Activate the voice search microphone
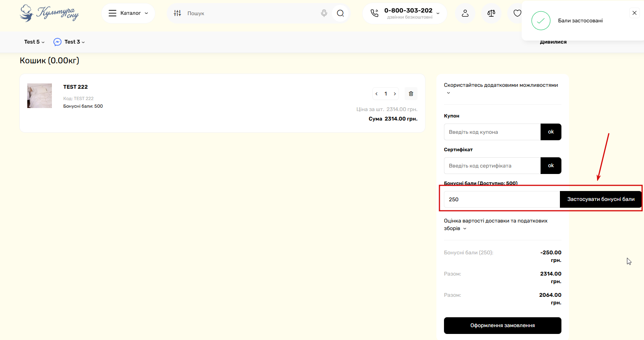The width and height of the screenshot is (644, 340). point(324,13)
